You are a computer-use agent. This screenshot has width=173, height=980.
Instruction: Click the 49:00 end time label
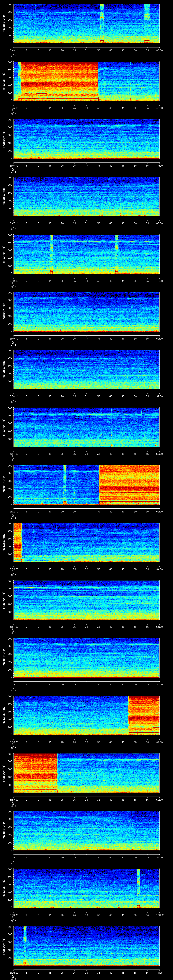tap(159, 281)
